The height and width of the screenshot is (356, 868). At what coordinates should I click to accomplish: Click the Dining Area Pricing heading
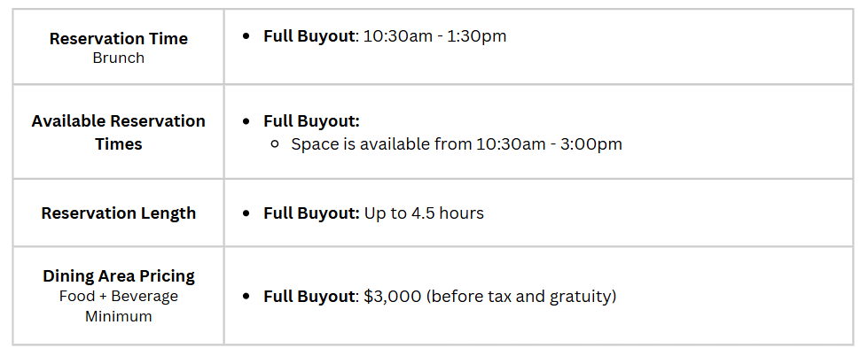pyautogui.click(x=119, y=276)
